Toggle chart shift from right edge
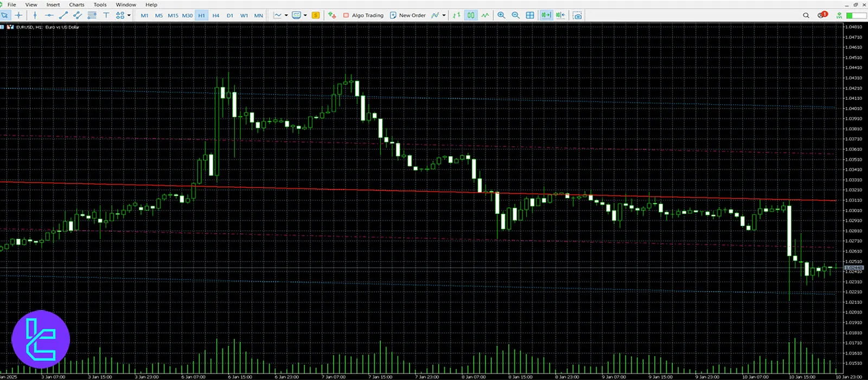The height and width of the screenshot is (380, 868). [x=560, y=15]
